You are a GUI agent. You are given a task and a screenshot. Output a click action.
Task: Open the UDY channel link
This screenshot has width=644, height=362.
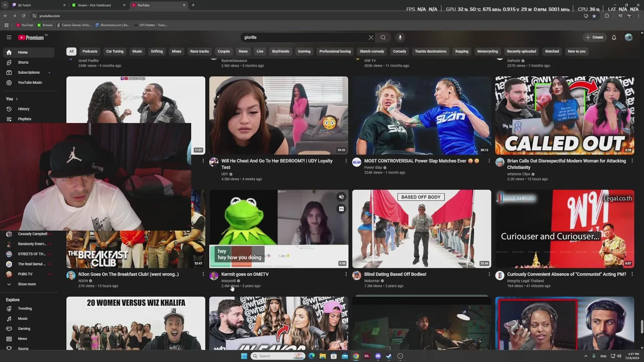225,174
